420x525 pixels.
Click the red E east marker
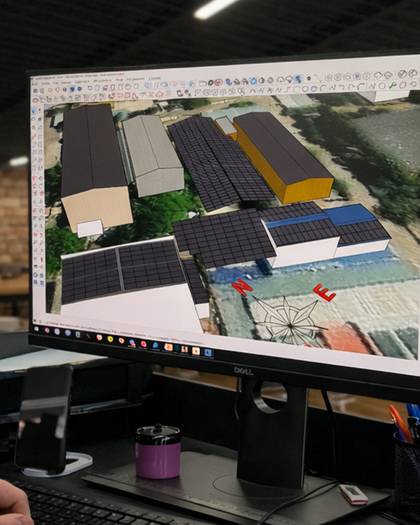point(324,292)
